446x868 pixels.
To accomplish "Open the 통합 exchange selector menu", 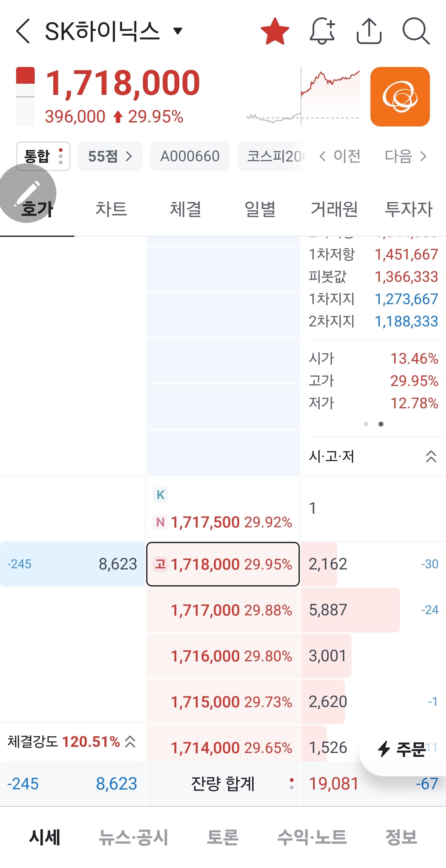I will [x=43, y=156].
